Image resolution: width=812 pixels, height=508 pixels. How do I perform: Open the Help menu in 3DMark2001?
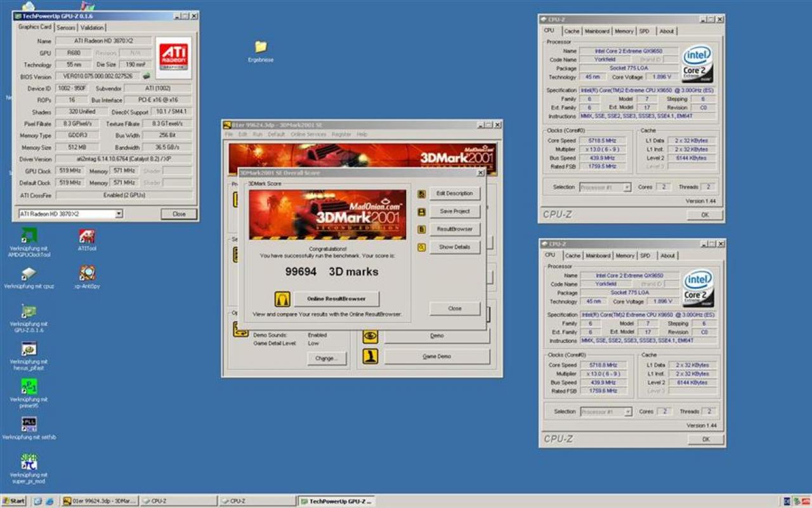(x=362, y=135)
